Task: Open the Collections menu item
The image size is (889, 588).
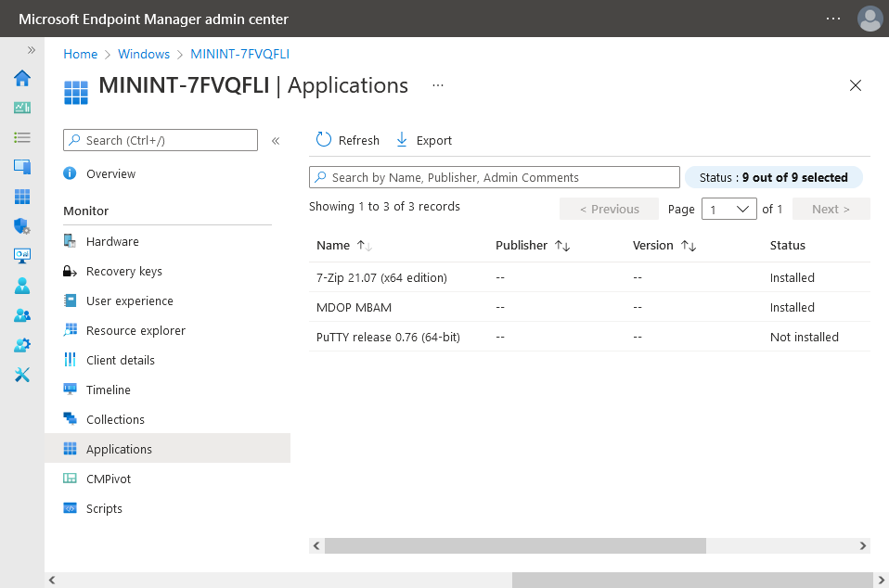Action: pyautogui.click(x=167, y=419)
